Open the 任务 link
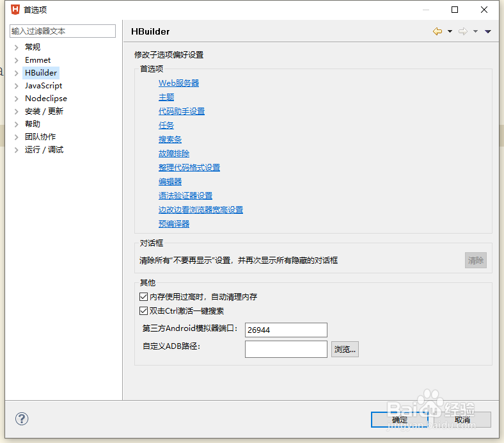Screen dimensions: 504x443 coord(166,125)
